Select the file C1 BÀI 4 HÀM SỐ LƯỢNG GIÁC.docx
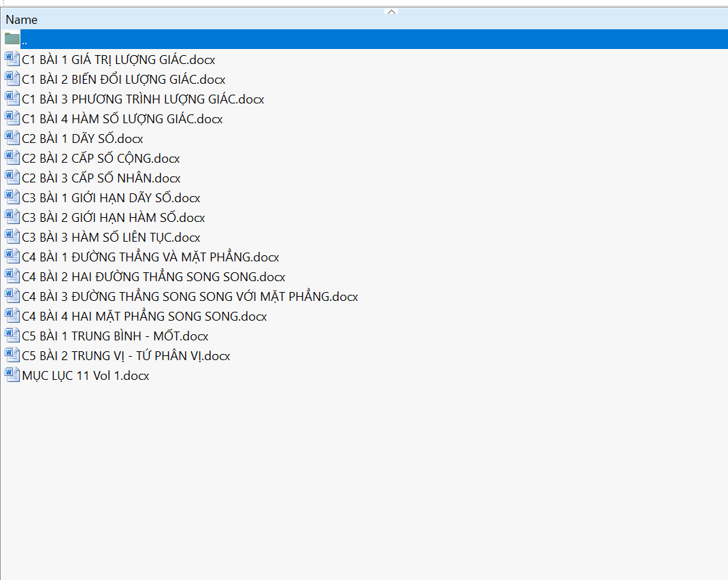728x580 pixels. point(122,119)
